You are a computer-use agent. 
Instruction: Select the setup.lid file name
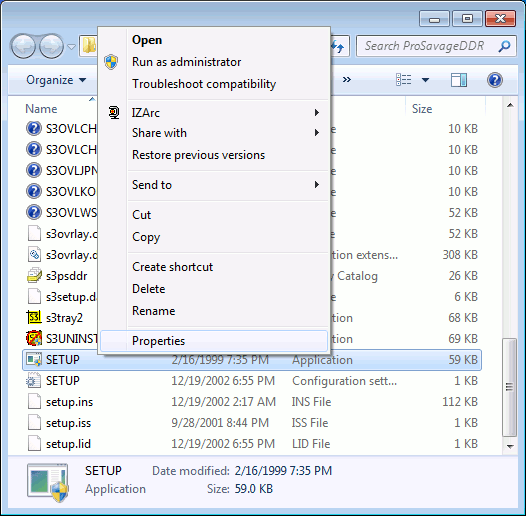[x=68, y=444]
